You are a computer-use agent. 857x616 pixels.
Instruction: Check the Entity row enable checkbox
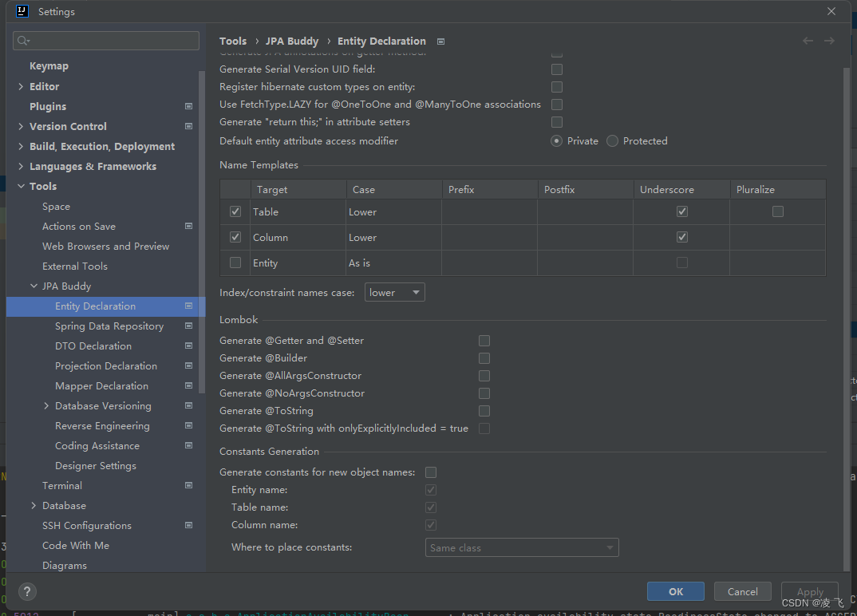tap(235, 263)
